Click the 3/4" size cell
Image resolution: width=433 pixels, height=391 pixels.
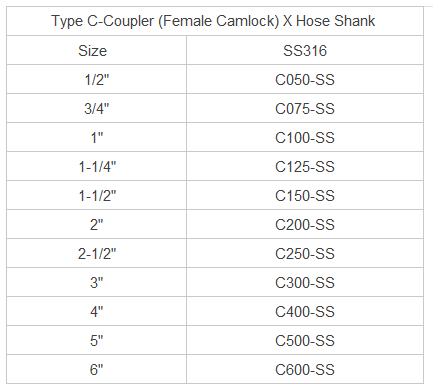[97, 109]
